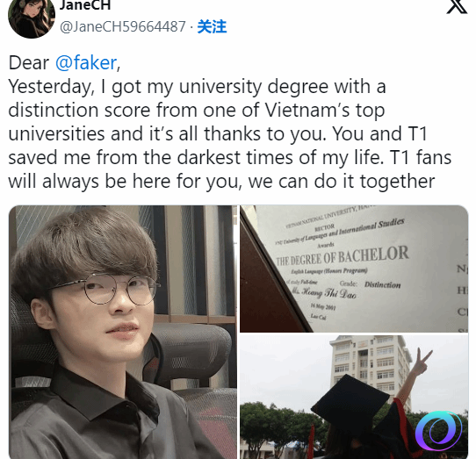Open the bachelor degree certificate photo
This screenshot has width=476, height=459.
click(x=354, y=269)
